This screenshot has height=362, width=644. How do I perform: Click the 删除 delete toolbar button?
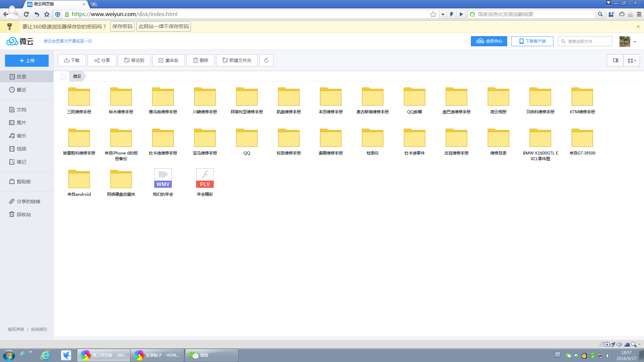[x=201, y=60]
